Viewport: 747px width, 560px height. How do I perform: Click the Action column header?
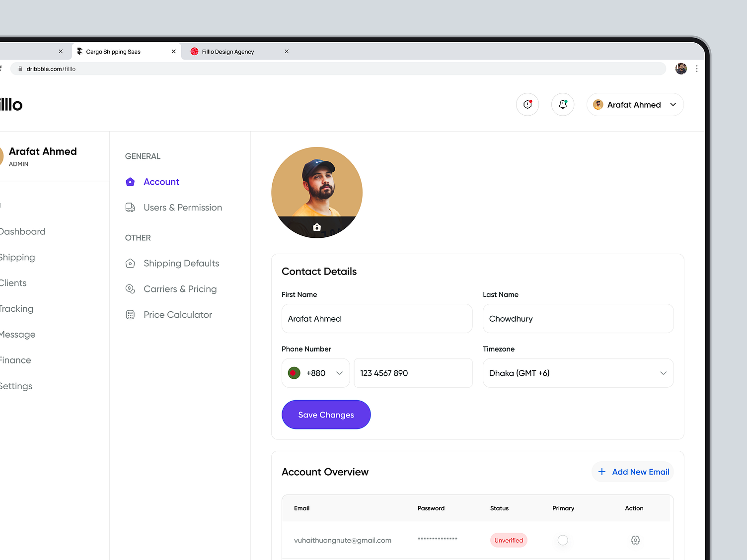[634, 508]
